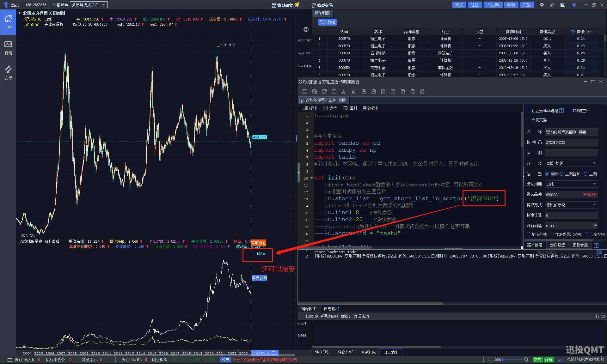Click the undo document icon in editor toolbar
This screenshot has height=364, width=607.
point(364,92)
